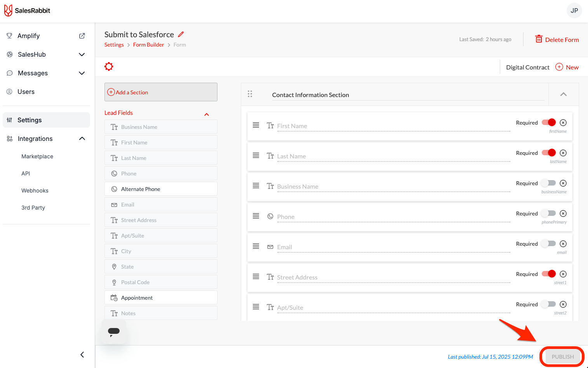The height and width of the screenshot is (368, 588).
Task: Click the pencil icon to rename the form
Action: (181, 34)
